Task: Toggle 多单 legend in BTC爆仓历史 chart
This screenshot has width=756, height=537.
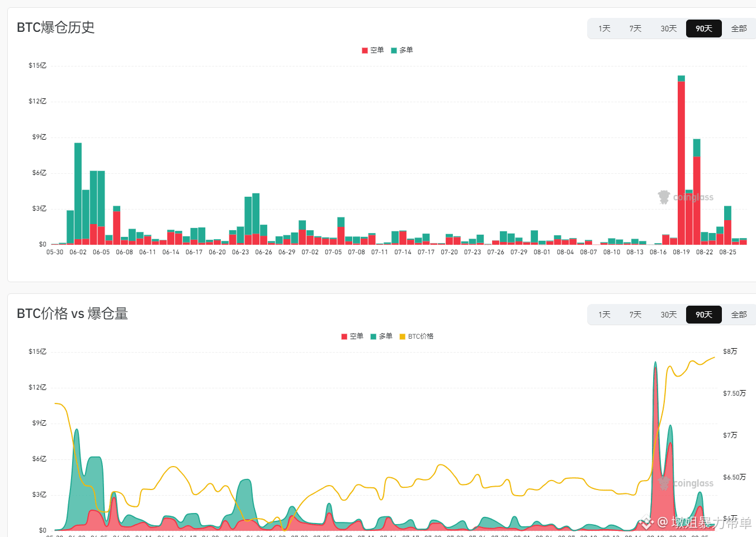Action: pyautogui.click(x=402, y=50)
